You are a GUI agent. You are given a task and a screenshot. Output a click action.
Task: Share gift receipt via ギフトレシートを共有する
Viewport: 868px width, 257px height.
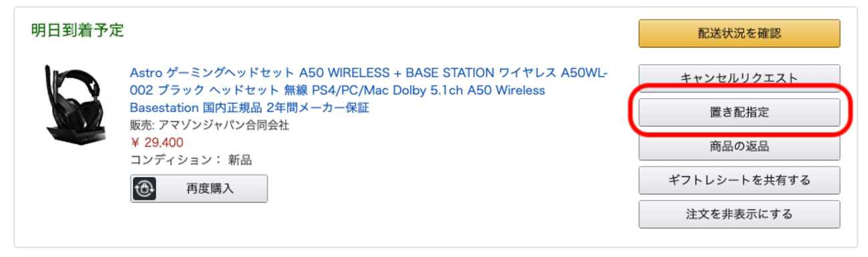pos(739,180)
